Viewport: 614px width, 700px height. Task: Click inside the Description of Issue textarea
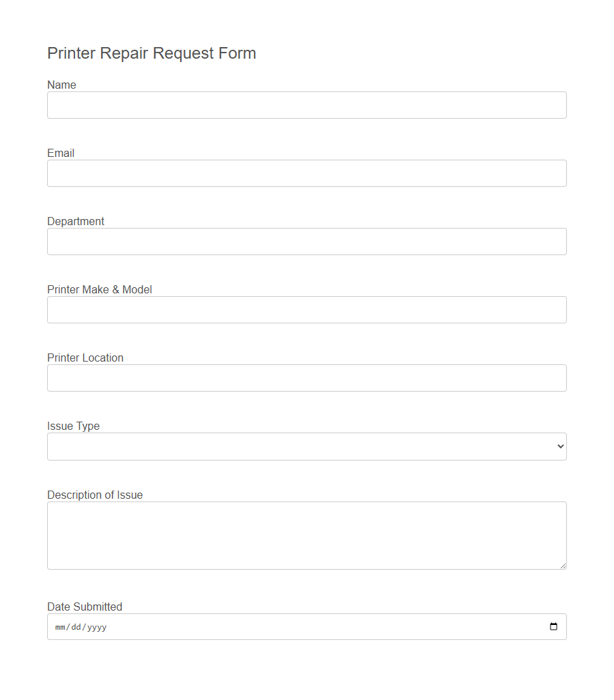click(x=307, y=535)
